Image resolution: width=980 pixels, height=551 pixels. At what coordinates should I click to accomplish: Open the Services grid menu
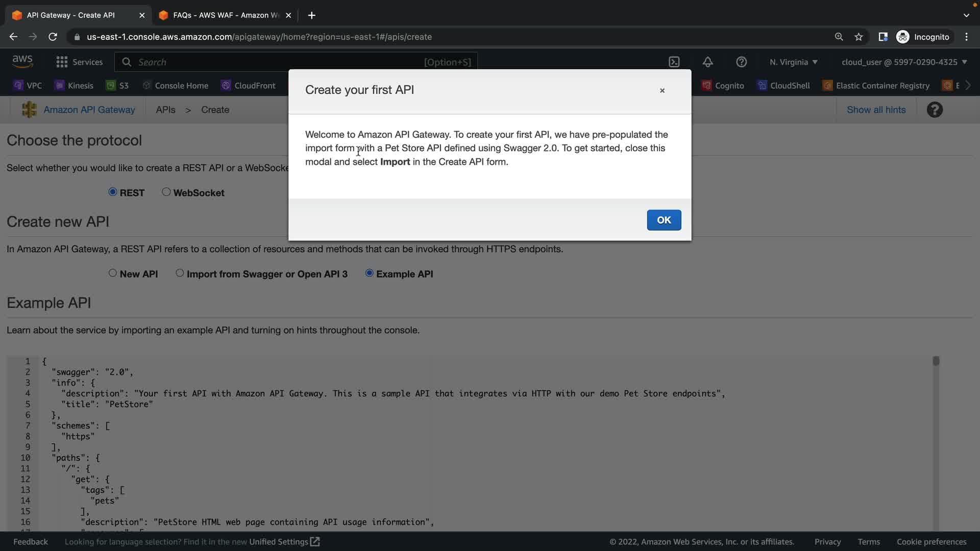coord(79,62)
